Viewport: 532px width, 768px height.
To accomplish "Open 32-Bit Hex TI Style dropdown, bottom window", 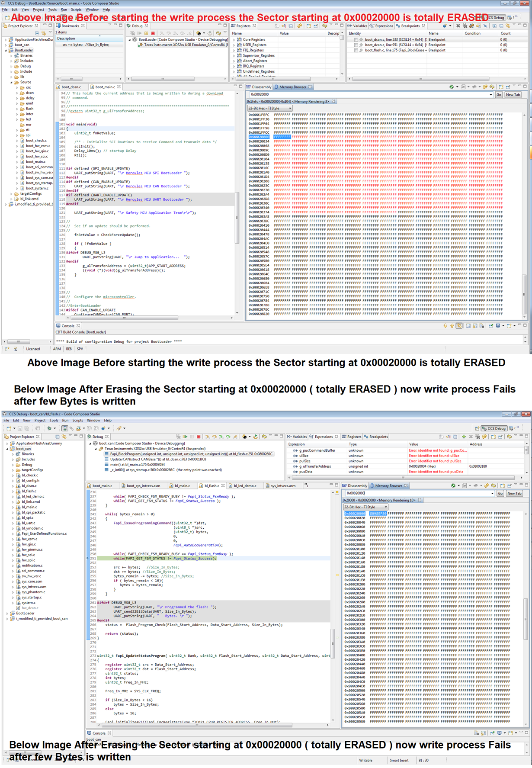I will 365,507.
